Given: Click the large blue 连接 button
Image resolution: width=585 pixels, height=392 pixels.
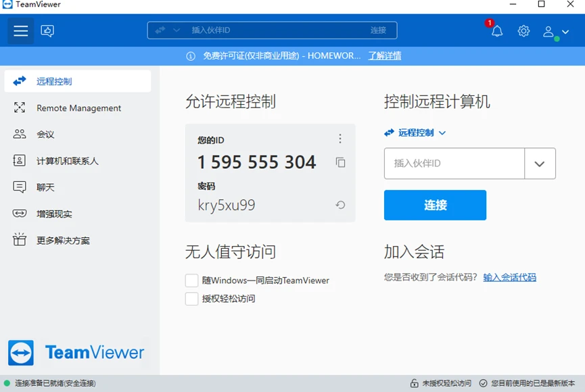Looking at the screenshot, I should point(435,205).
